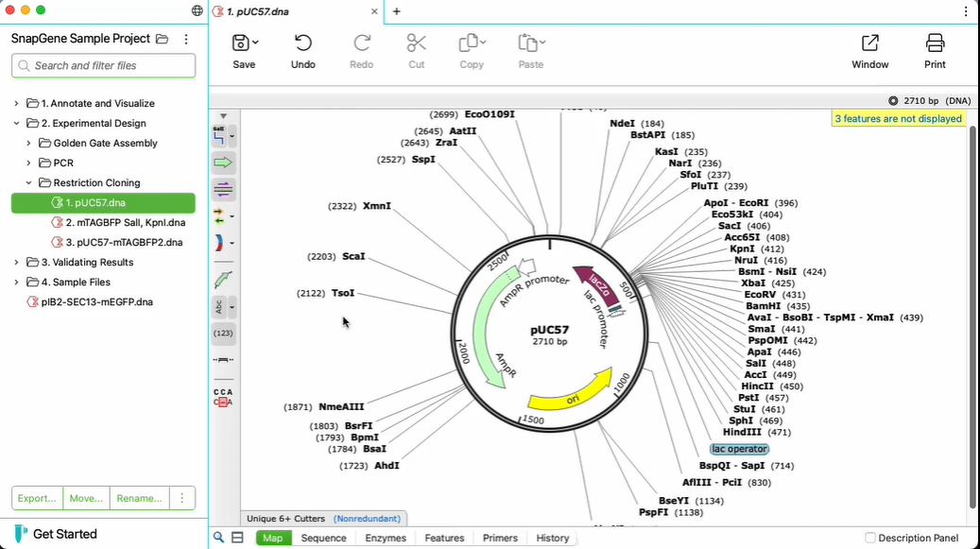The image size is (980, 549).
Task: Click the Export... button
Action: pos(37,498)
